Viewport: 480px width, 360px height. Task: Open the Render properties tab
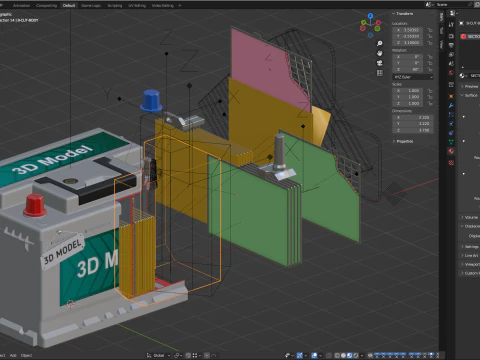(x=451, y=36)
